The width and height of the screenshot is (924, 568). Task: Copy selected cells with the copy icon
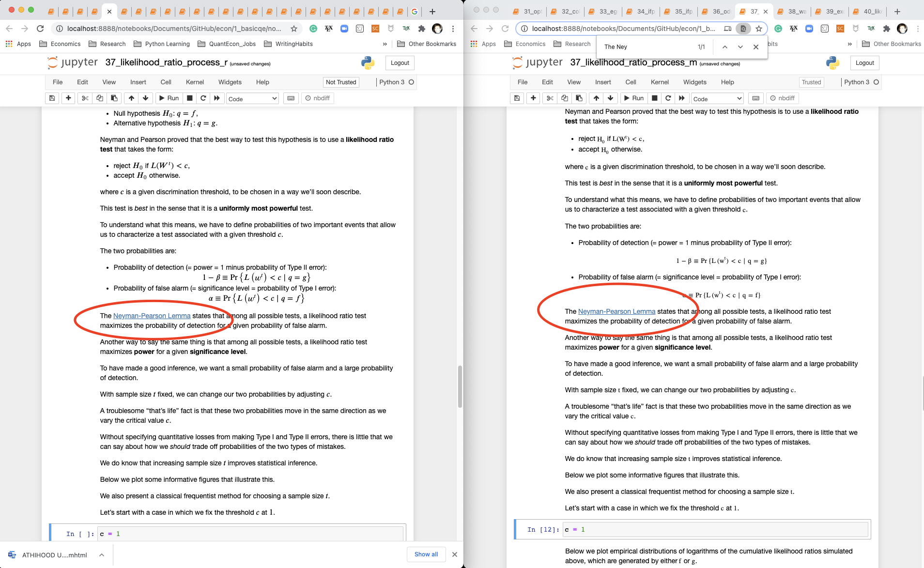point(100,98)
